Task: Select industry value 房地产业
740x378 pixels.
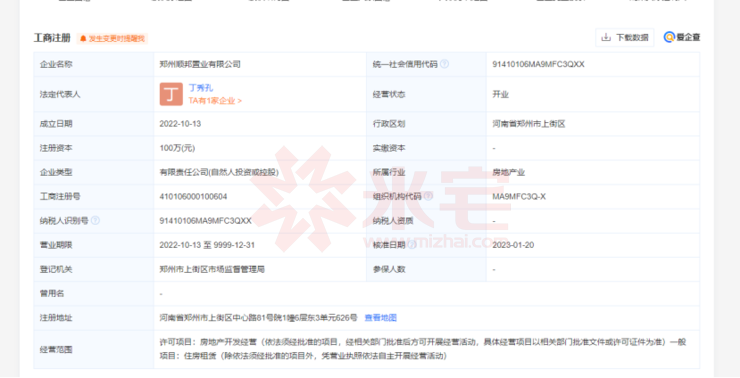Action: [508, 172]
